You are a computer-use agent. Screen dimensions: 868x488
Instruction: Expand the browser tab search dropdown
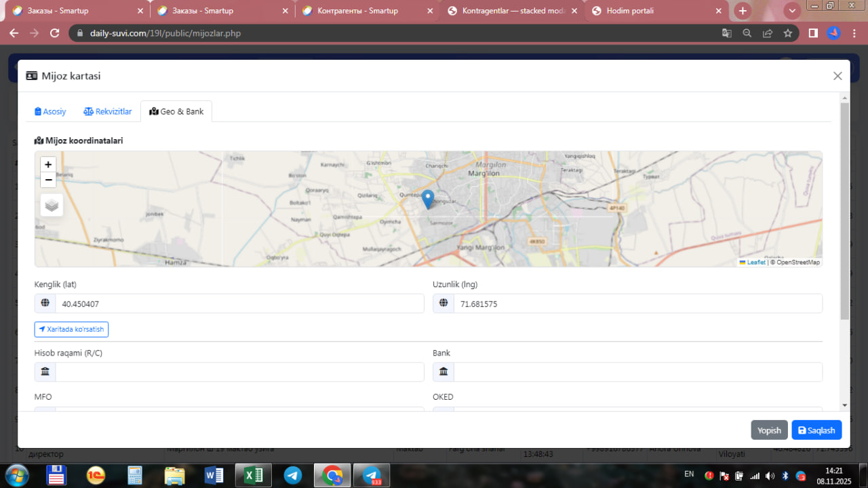792,11
